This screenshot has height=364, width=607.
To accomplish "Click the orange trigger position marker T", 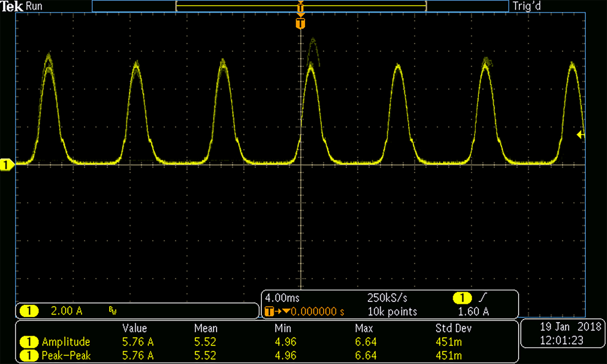I will pos(300,24).
